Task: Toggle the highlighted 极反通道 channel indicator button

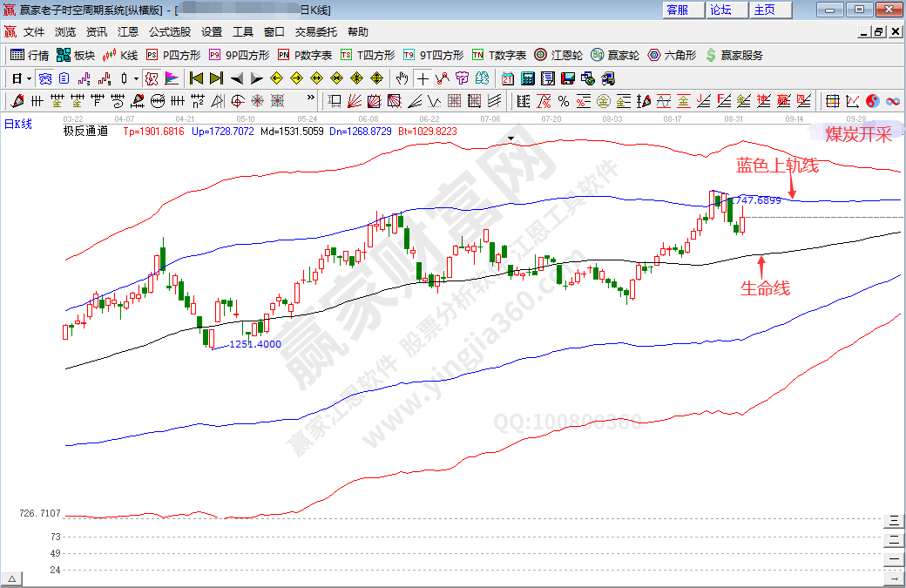Action: click(152, 78)
